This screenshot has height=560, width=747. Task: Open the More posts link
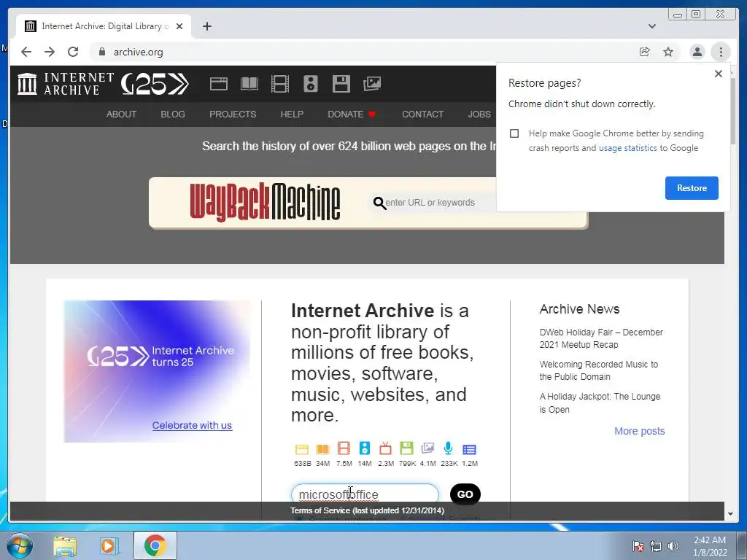coord(639,431)
